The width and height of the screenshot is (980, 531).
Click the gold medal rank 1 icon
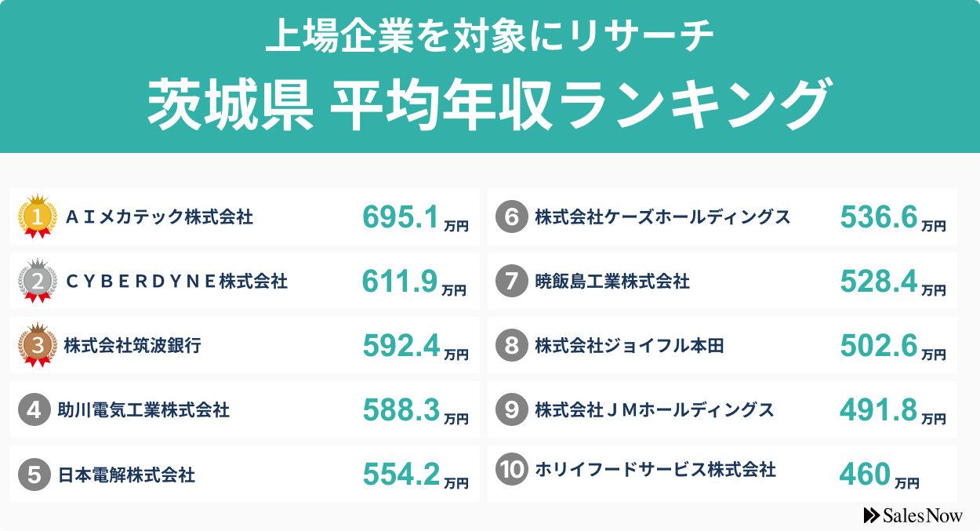(37, 216)
